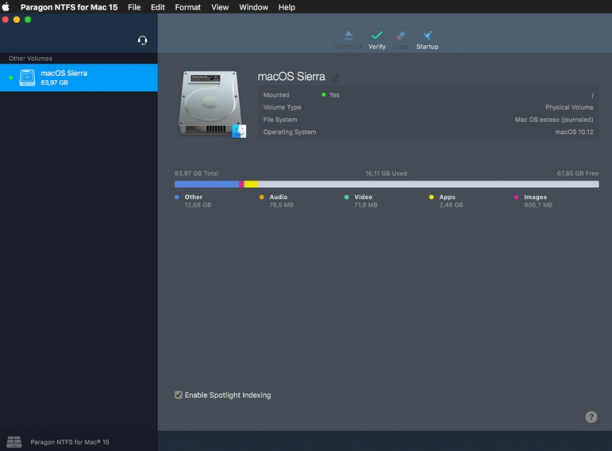The height and width of the screenshot is (451, 612).
Task: Toggle Enable Spotlight Indexing checkbox
Action: [178, 395]
